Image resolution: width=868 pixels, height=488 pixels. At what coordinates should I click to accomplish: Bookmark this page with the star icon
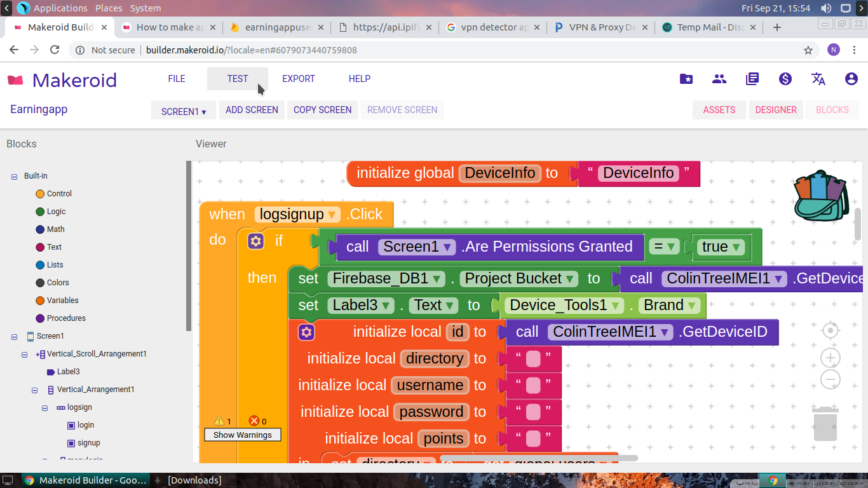(808, 50)
